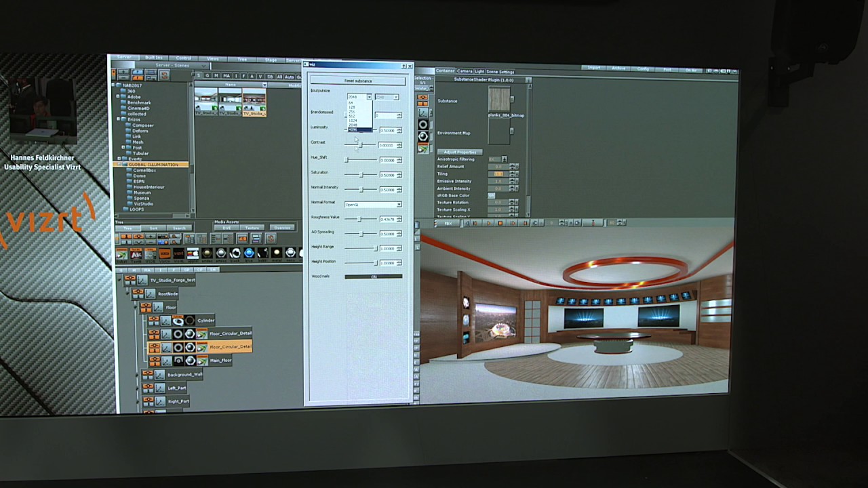
Task: Select the blue material icon in favorites
Action: click(x=249, y=253)
